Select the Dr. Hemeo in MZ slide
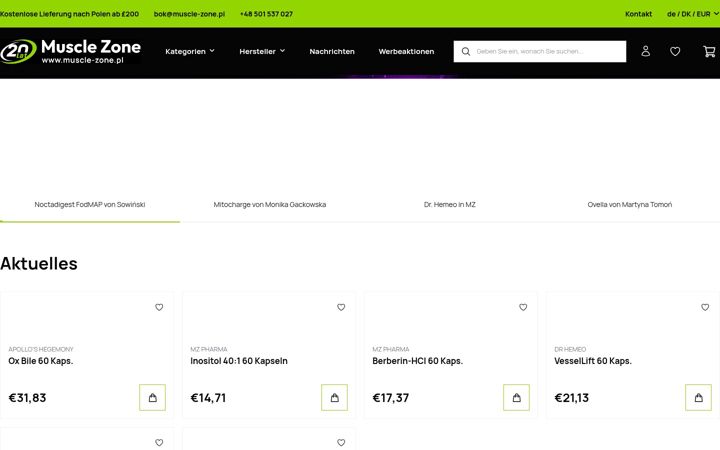This screenshot has width=720, height=450. click(450, 205)
